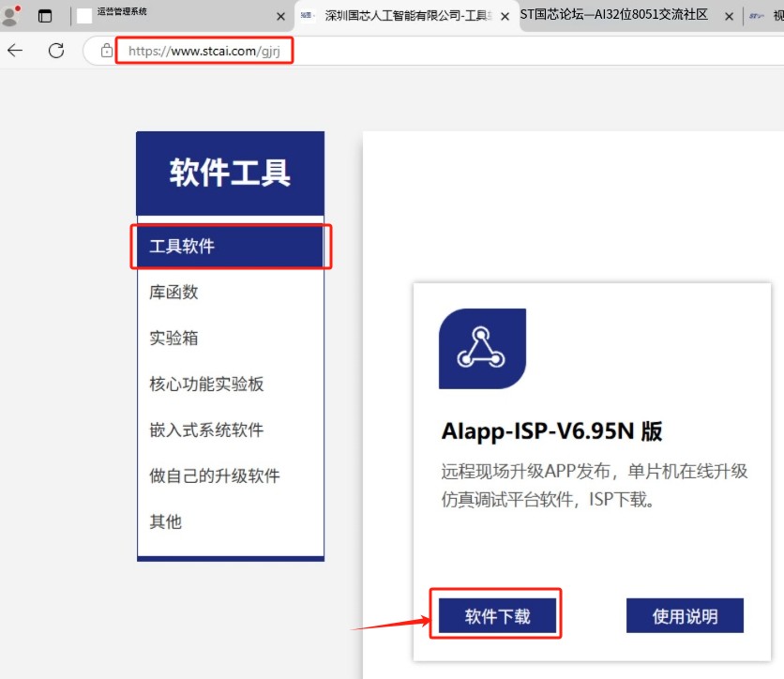The image size is (784, 679).
Task: Click the site lock icon in address bar
Action: coord(106,50)
